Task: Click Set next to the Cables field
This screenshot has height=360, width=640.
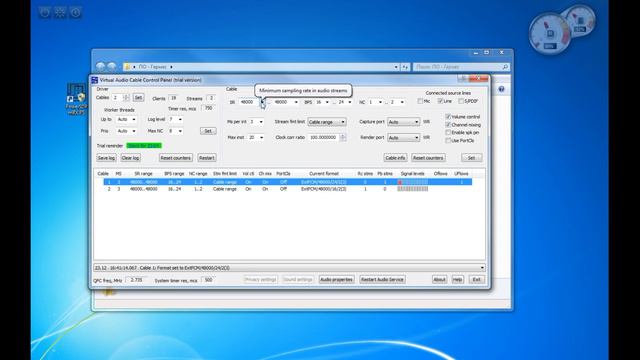Action: click(138, 98)
